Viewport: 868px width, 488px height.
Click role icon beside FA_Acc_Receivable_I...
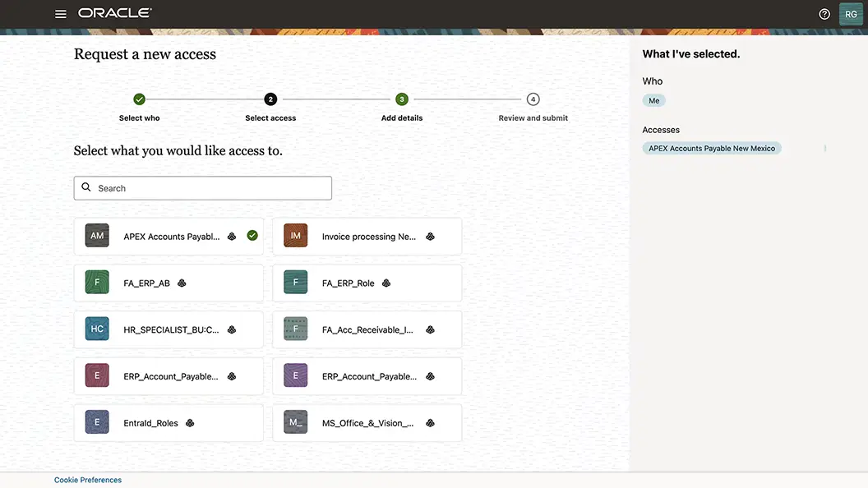point(430,329)
